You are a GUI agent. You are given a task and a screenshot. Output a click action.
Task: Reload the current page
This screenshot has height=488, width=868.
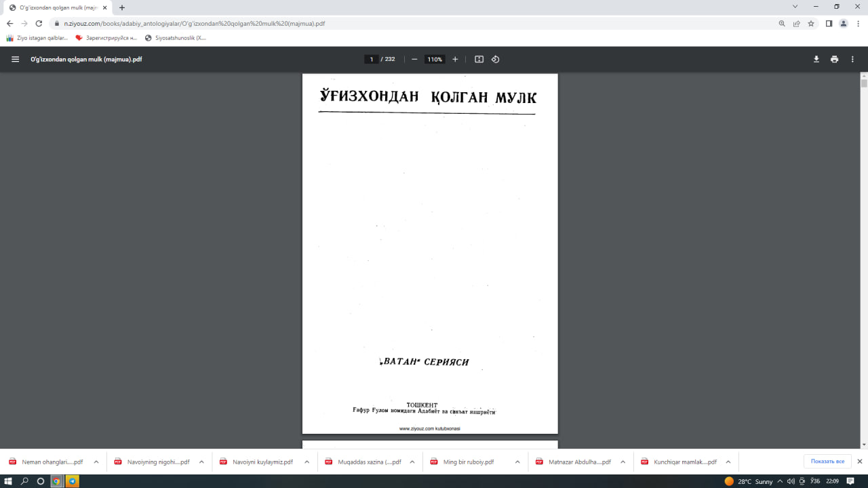(39, 23)
